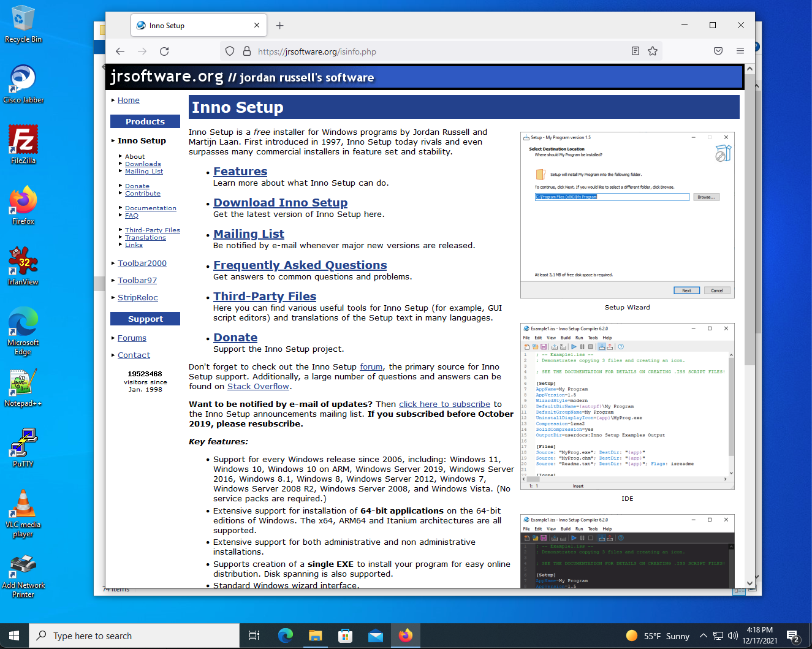Image resolution: width=812 pixels, height=649 pixels.
Task: Click the page vertical scrollbar down arrow
Action: [749, 584]
